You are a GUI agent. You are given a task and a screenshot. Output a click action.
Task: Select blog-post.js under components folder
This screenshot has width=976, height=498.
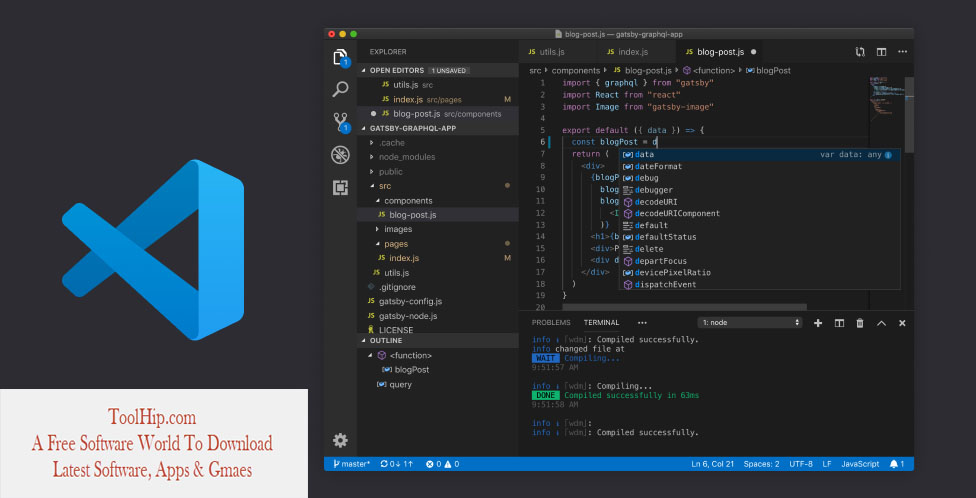438,215
